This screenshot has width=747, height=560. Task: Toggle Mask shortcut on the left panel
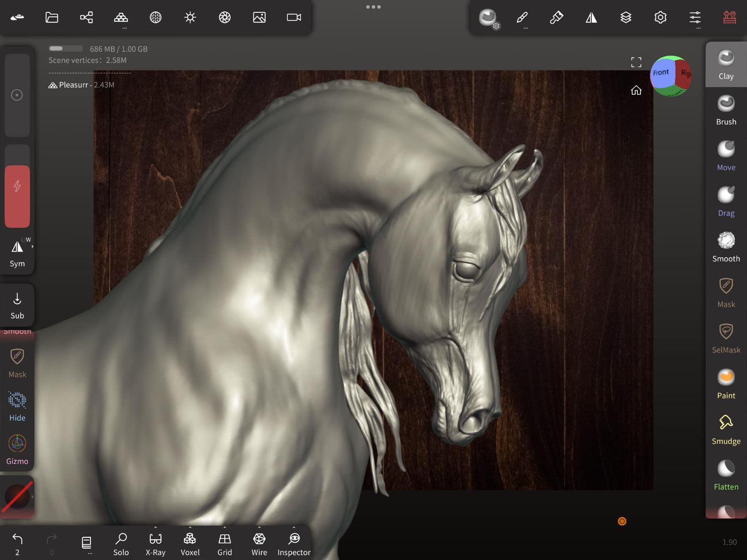(x=17, y=363)
